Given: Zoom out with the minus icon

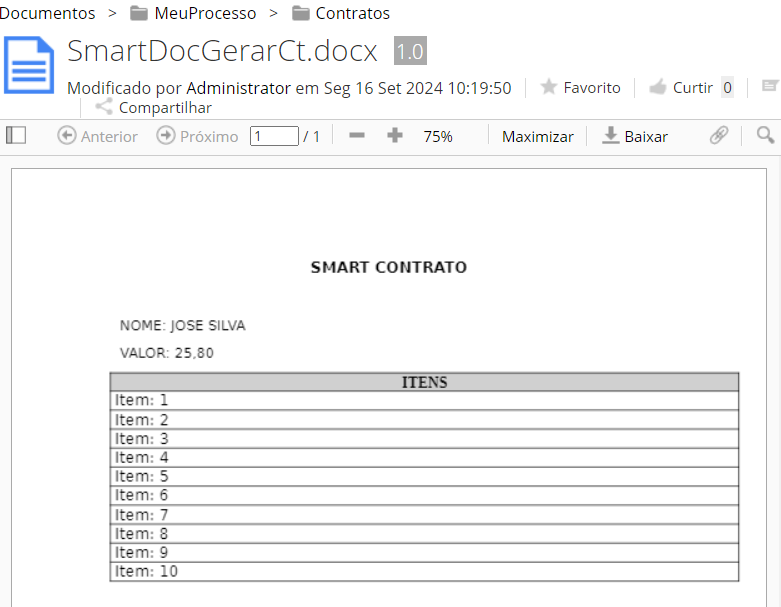Looking at the screenshot, I should [x=356, y=135].
